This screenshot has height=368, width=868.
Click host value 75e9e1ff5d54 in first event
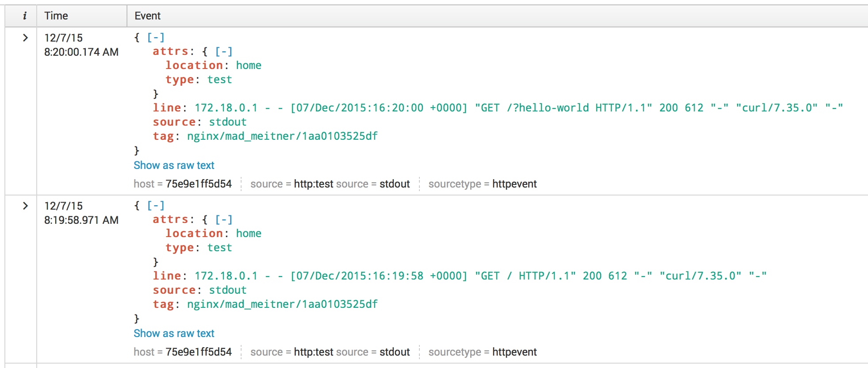(199, 184)
